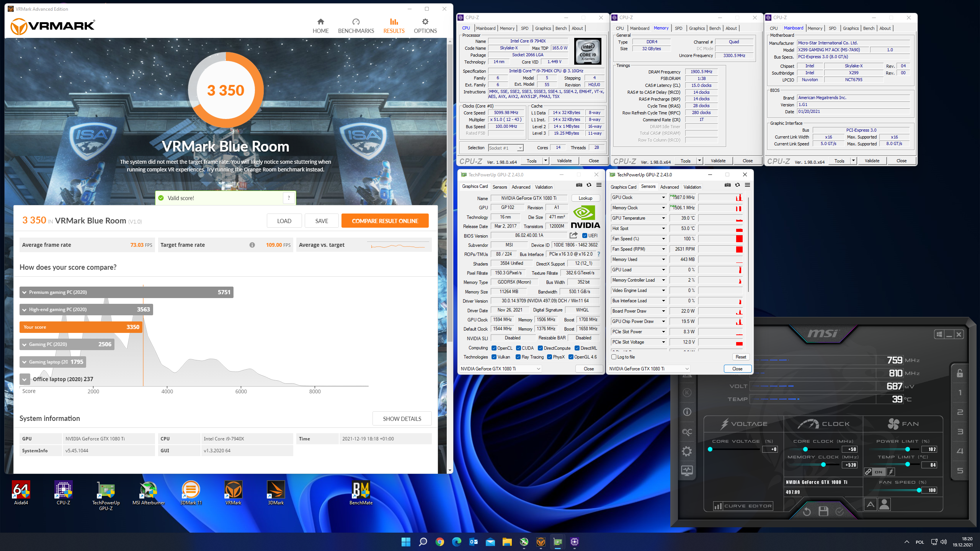This screenshot has height=551, width=980.
Task: Click Reset button in GPU-Z Sensors
Action: [x=741, y=357]
